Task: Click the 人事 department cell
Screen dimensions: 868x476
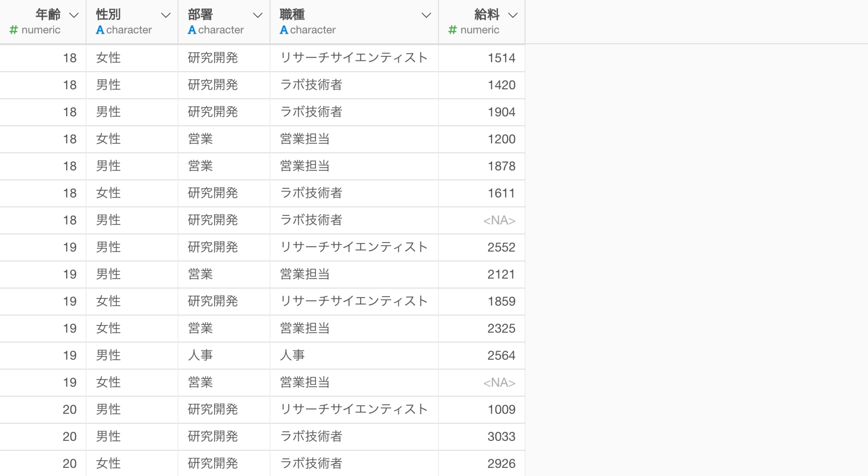Action: 224,355
